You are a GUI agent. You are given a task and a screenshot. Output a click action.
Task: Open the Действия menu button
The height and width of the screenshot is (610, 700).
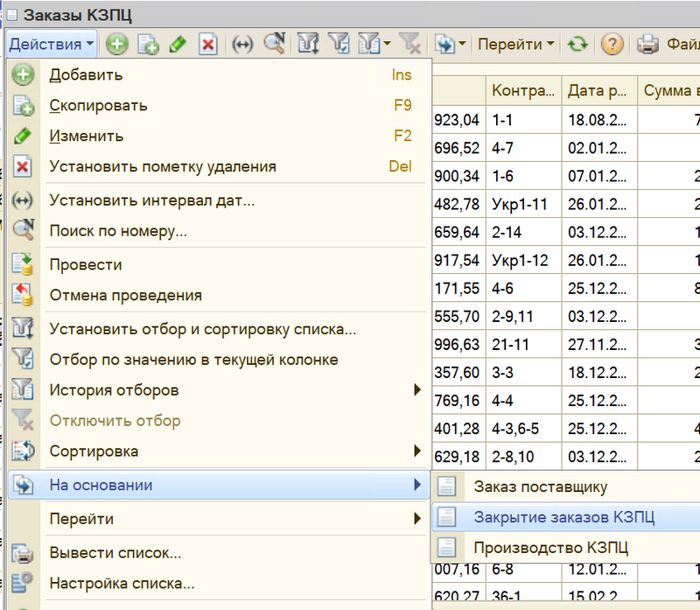[x=52, y=44]
